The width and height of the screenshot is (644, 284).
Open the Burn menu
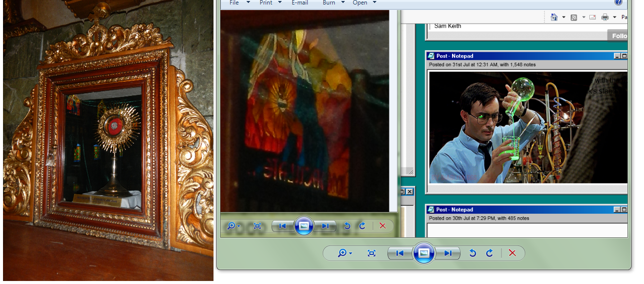click(x=329, y=3)
